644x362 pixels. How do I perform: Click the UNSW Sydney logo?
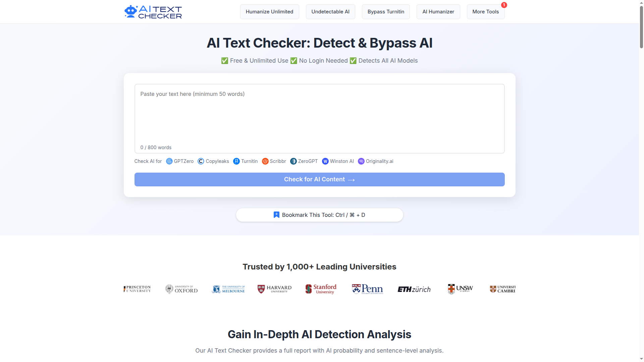click(460, 289)
